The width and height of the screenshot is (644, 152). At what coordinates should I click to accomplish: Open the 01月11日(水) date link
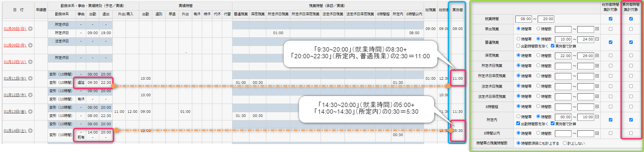point(15,78)
